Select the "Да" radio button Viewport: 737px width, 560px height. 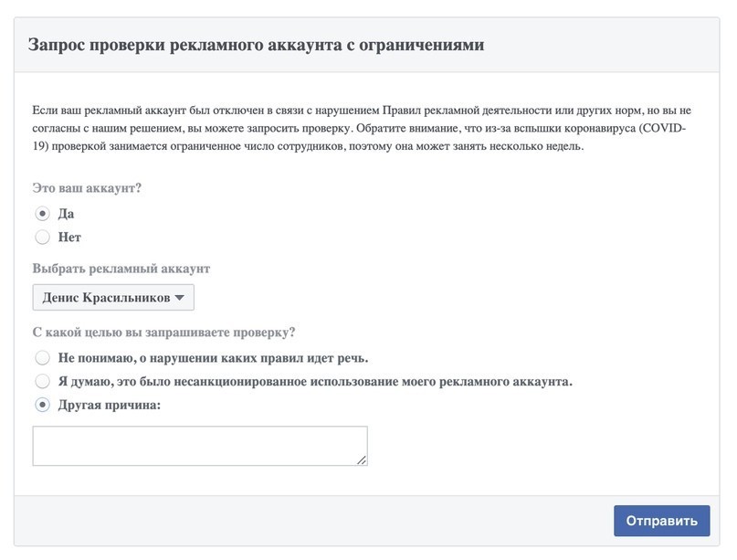pyautogui.click(x=42, y=214)
